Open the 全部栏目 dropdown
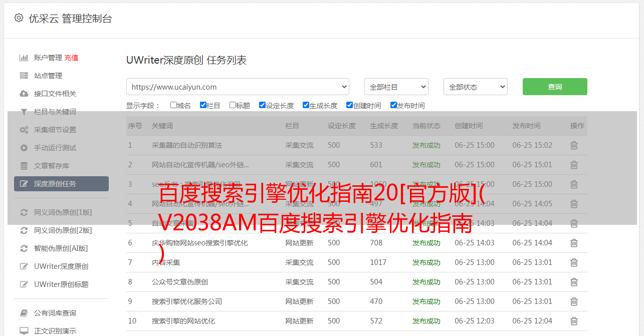The image size is (644, 336). tap(396, 87)
